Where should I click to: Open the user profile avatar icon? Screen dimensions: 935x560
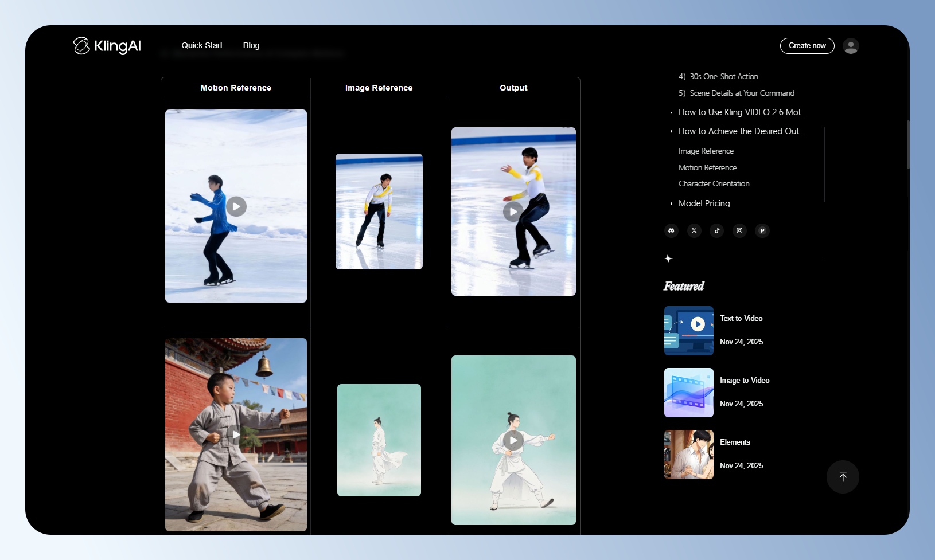pos(851,46)
